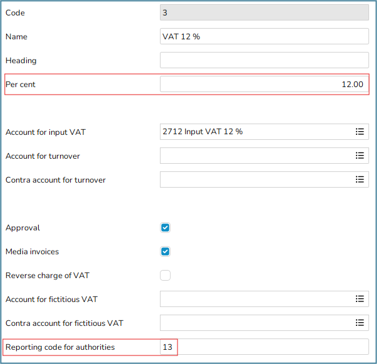Open list picker for Account for fictitious VAT

coord(359,299)
